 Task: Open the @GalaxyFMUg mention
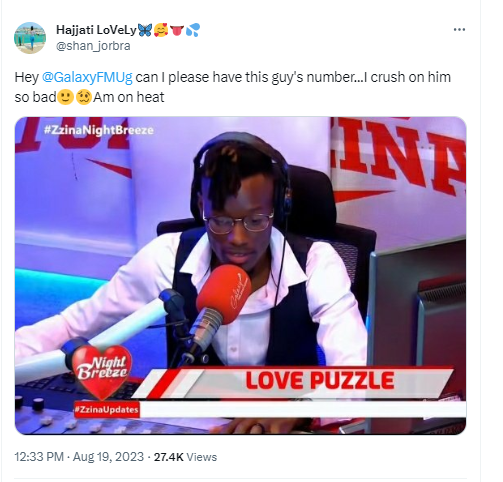(87, 77)
